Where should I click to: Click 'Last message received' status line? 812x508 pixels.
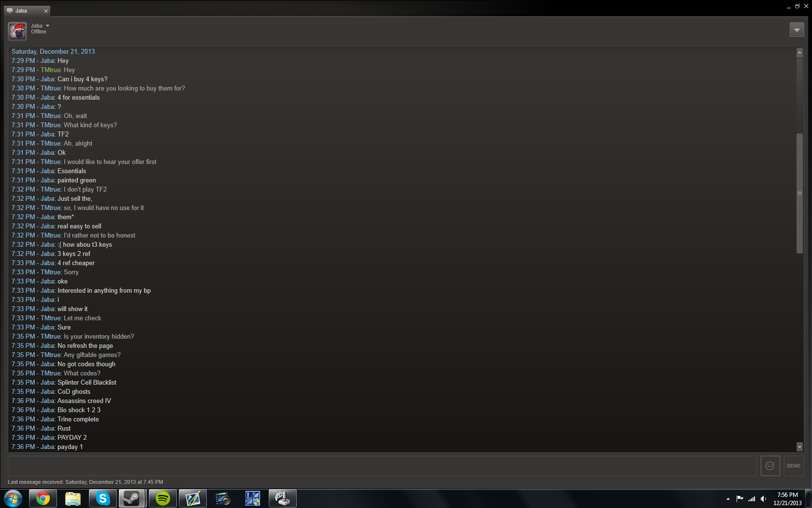coord(86,482)
